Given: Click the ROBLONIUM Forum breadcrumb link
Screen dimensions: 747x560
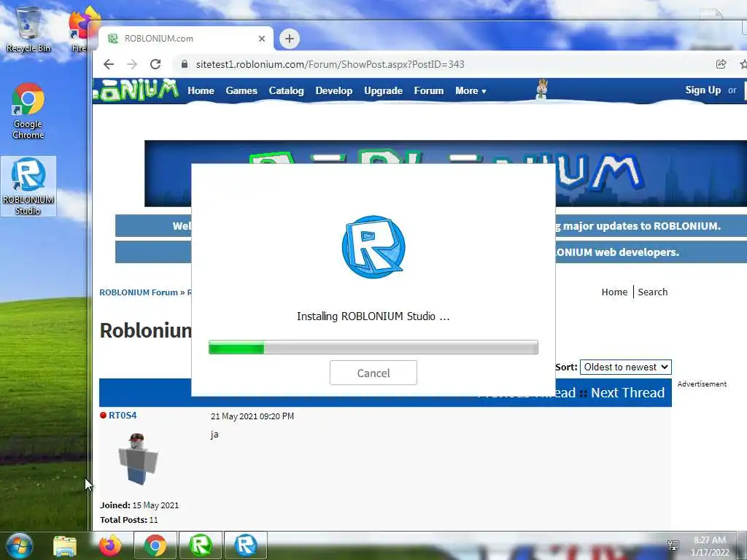Looking at the screenshot, I should pyautogui.click(x=139, y=292).
